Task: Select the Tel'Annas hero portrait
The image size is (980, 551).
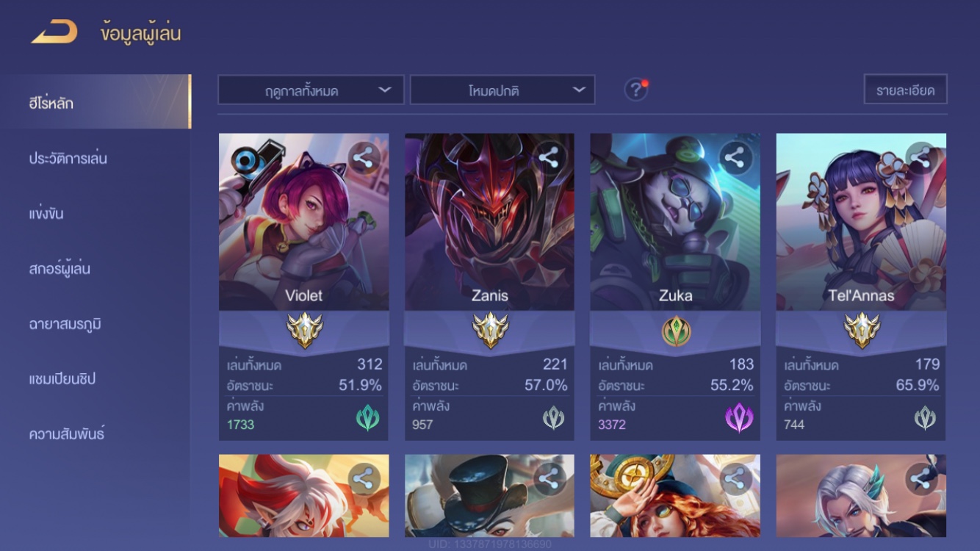Action: (x=861, y=221)
